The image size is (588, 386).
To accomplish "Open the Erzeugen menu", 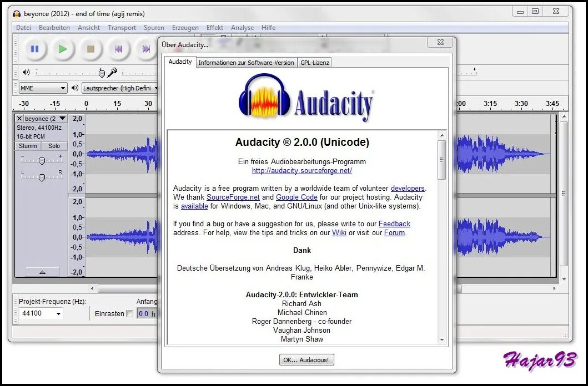I will point(185,28).
